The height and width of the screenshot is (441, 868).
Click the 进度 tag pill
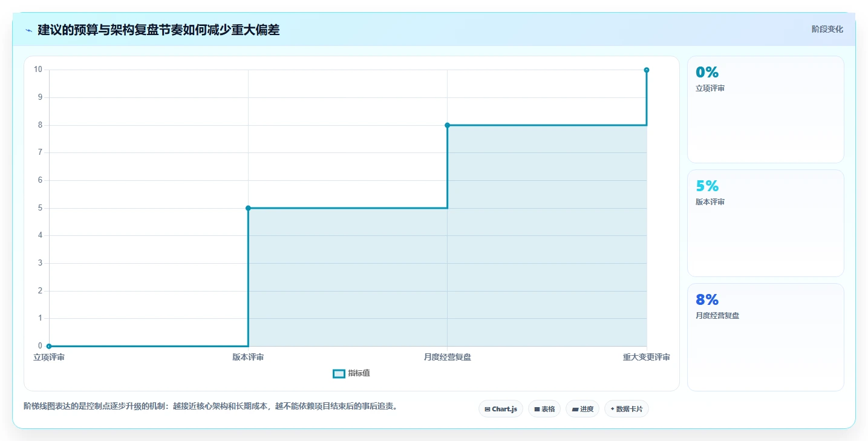[x=582, y=409]
